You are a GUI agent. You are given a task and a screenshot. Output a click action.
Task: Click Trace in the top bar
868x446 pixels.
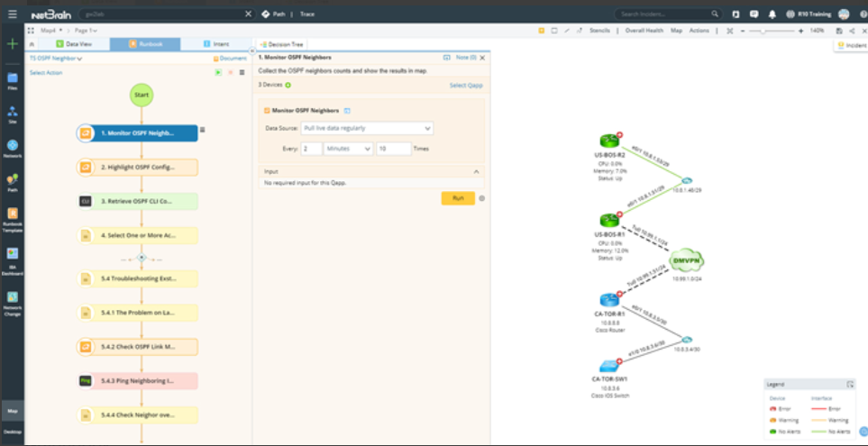[307, 14]
